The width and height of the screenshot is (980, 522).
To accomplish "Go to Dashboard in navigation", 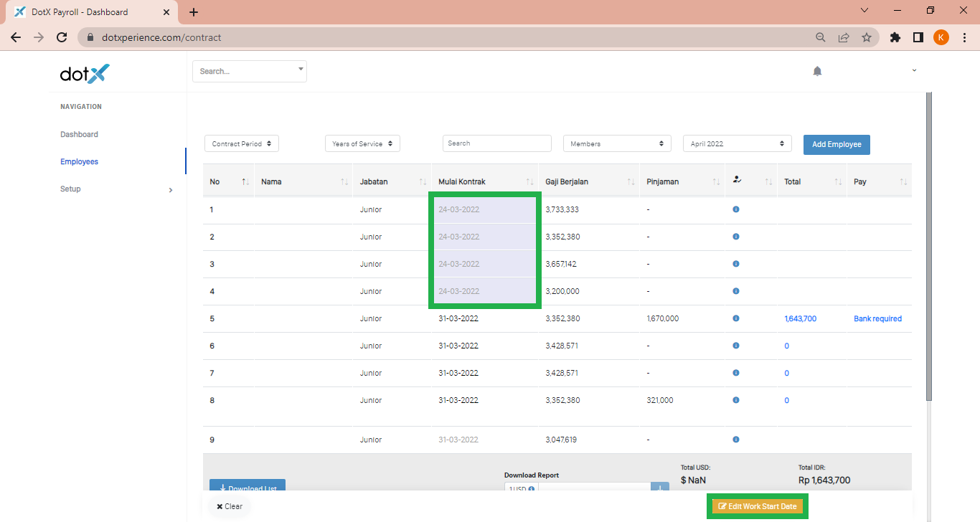I will 79,134.
